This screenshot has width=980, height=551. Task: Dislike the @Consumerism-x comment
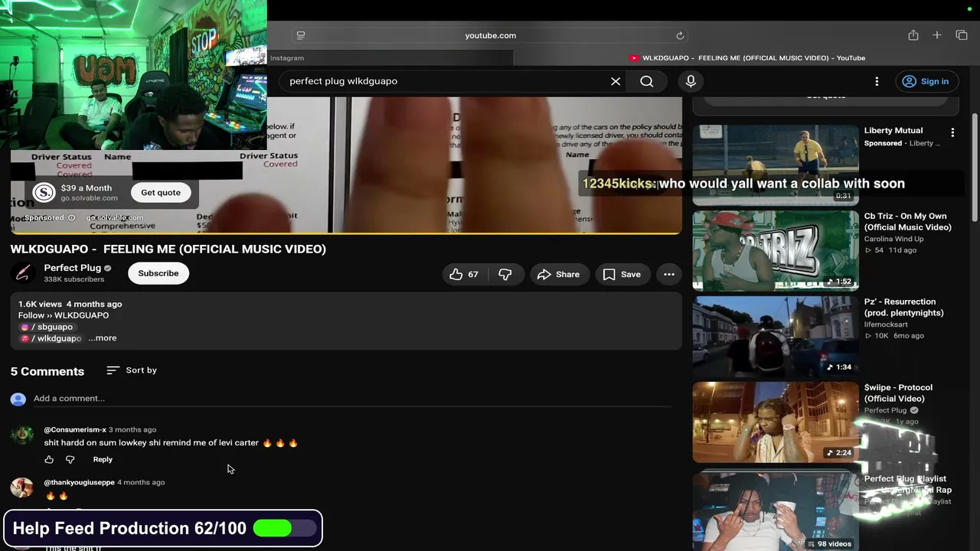click(x=70, y=460)
